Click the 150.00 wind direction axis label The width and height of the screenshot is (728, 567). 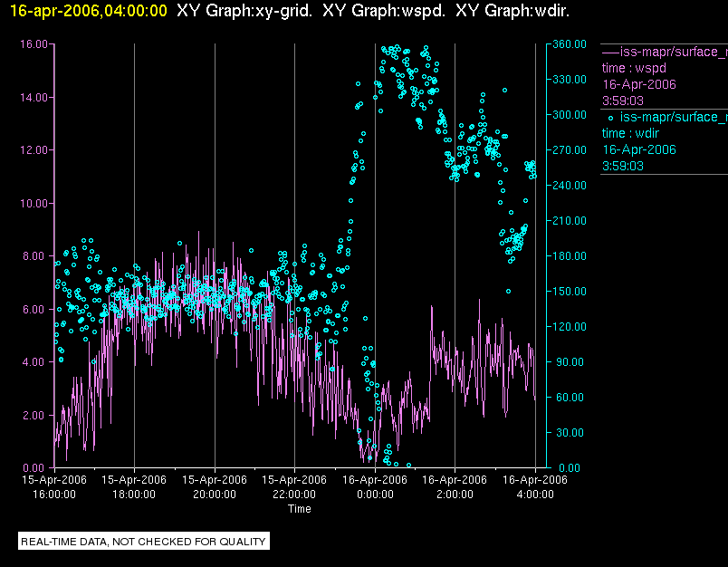[x=570, y=291]
